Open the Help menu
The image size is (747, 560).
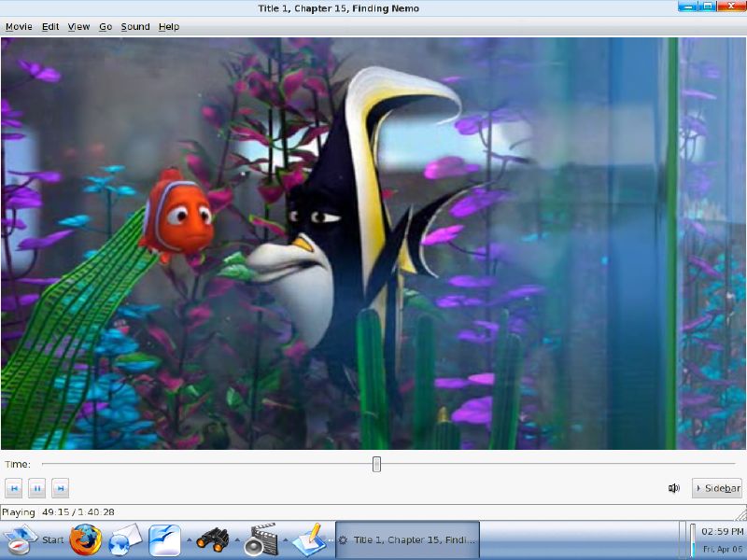(169, 27)
